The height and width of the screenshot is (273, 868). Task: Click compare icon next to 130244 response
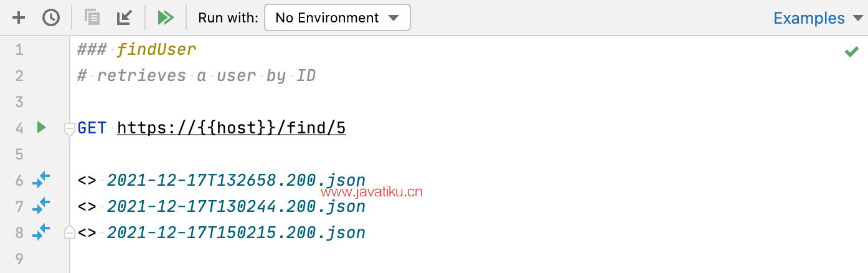pyautogui.click(x=41, y=206)
